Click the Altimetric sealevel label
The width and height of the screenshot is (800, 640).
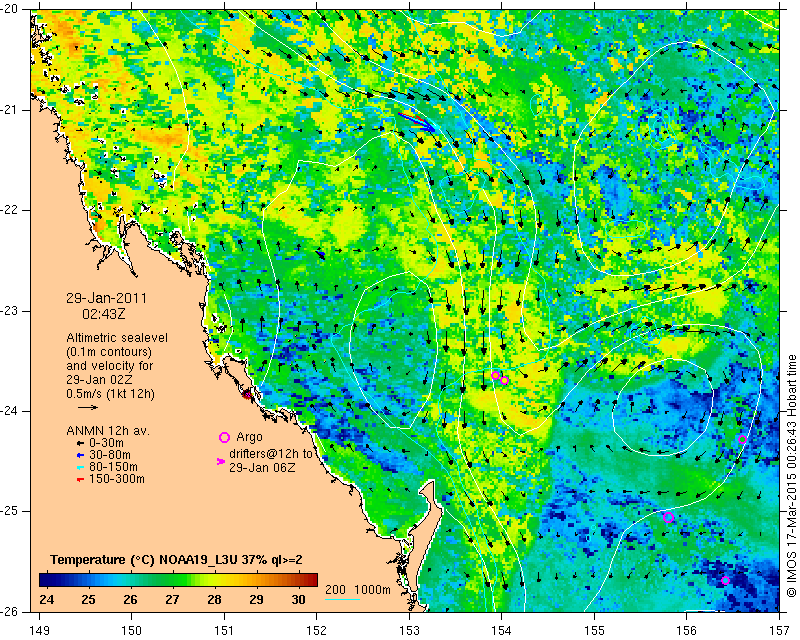click(x=117, y=338)
